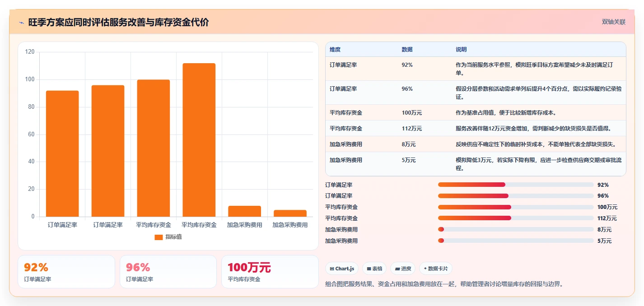Click the short chart bar at 8
Viewport: 644px width, 306px height.
pos(245,211)
